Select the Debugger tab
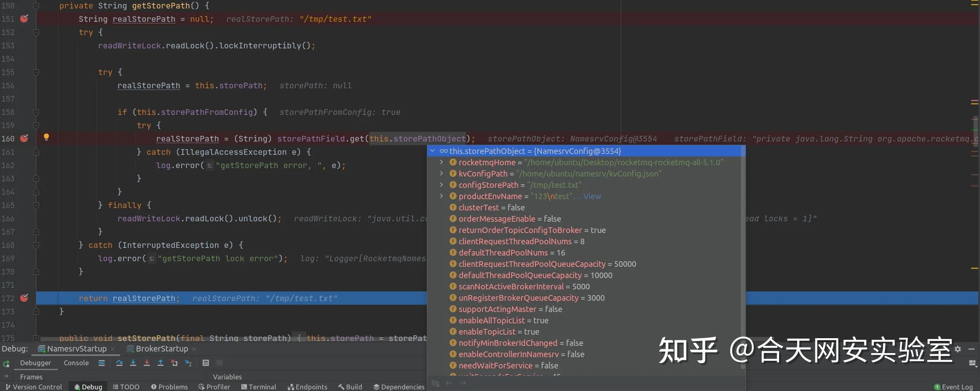 tap(36, 363)
